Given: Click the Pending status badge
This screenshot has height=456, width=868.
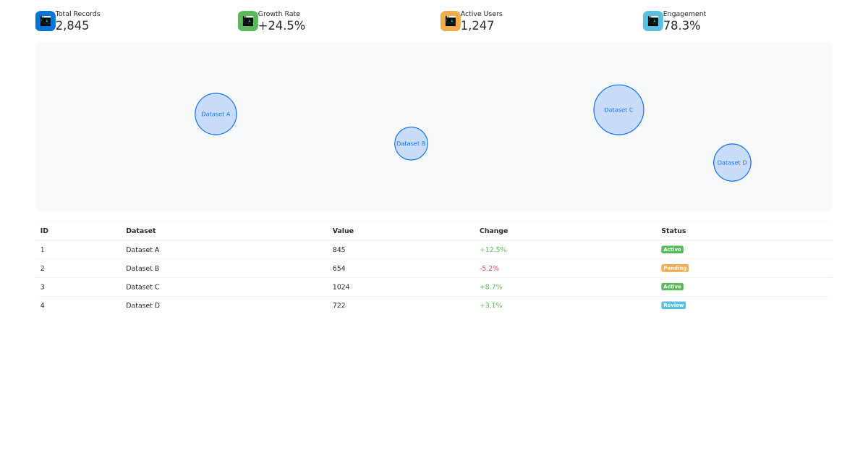Looking at the screenshot, I should 675,268.
